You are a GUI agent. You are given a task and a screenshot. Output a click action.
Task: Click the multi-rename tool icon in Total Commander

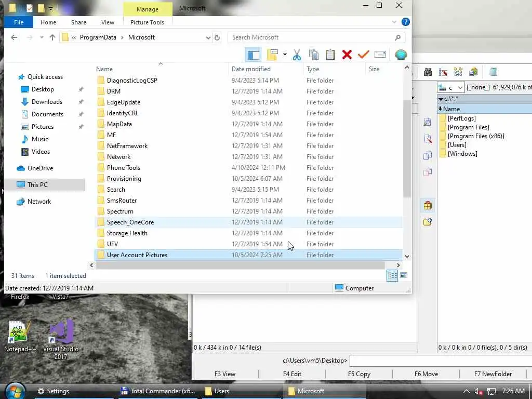click(x=443, y=72)
